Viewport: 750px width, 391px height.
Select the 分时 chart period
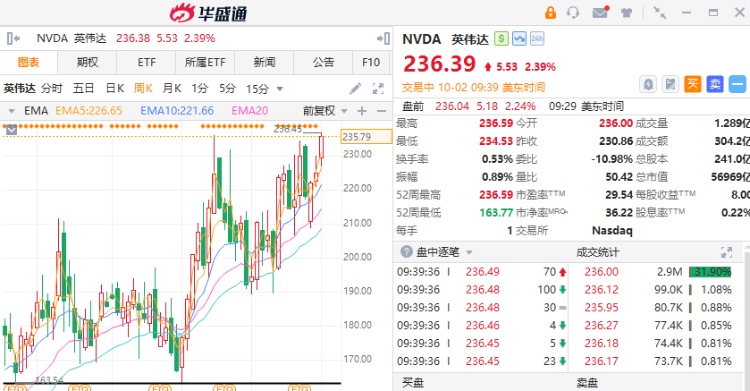pos(52,89)
